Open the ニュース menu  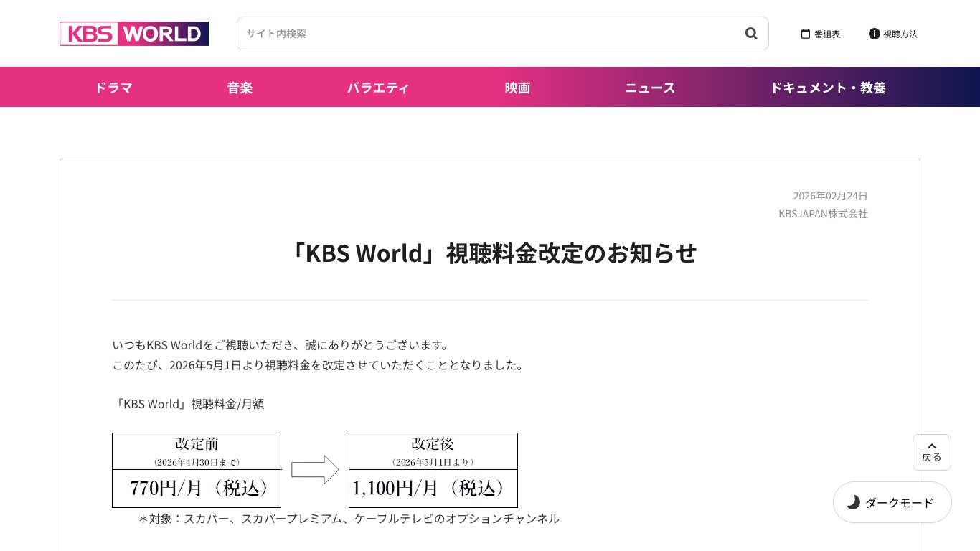coord(650,88)
